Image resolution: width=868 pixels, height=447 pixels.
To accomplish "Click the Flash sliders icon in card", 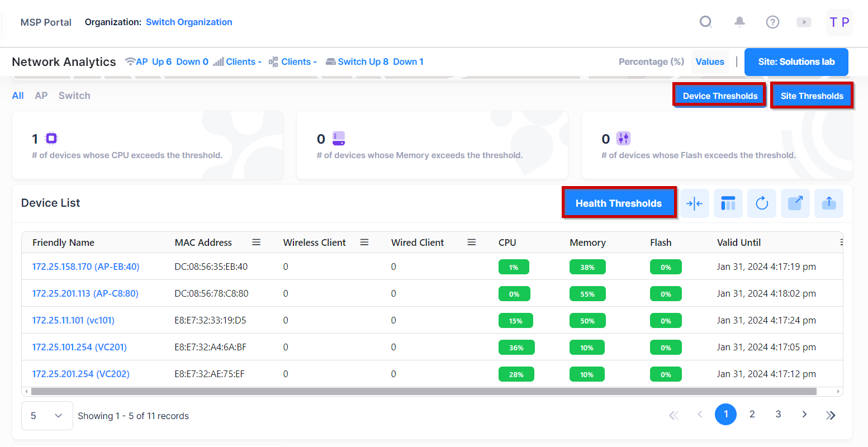I will pyautogui.click(x=623, y=138).
